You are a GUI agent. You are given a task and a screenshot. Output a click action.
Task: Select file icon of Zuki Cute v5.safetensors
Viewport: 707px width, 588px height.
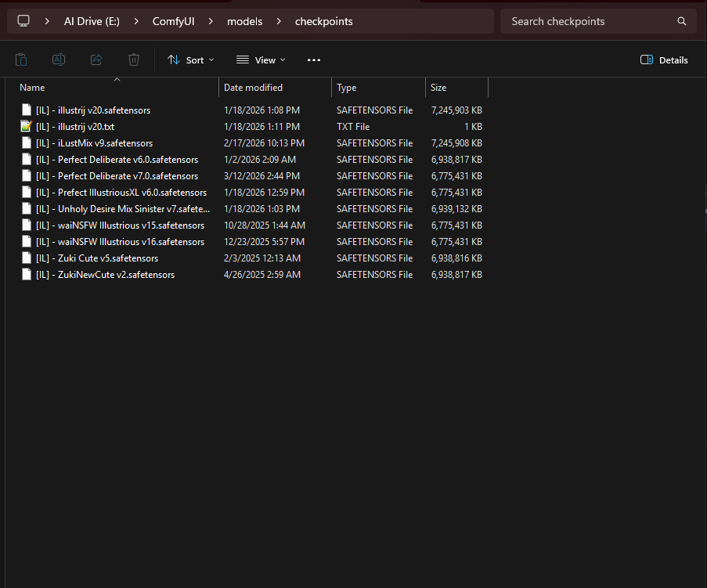pyautogui.click(x=27, y=258)
